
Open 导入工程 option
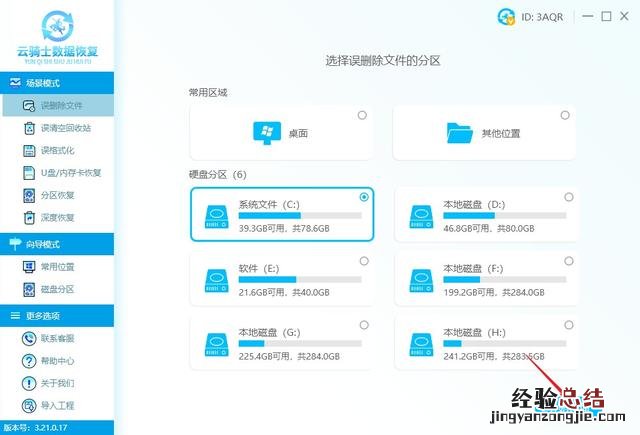(x=58, y=406)
